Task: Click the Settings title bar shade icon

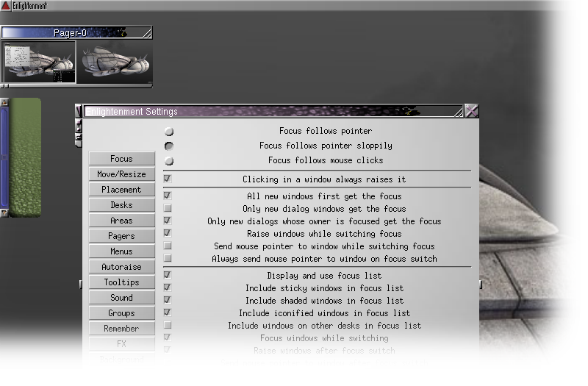Action: coord(458,112)
